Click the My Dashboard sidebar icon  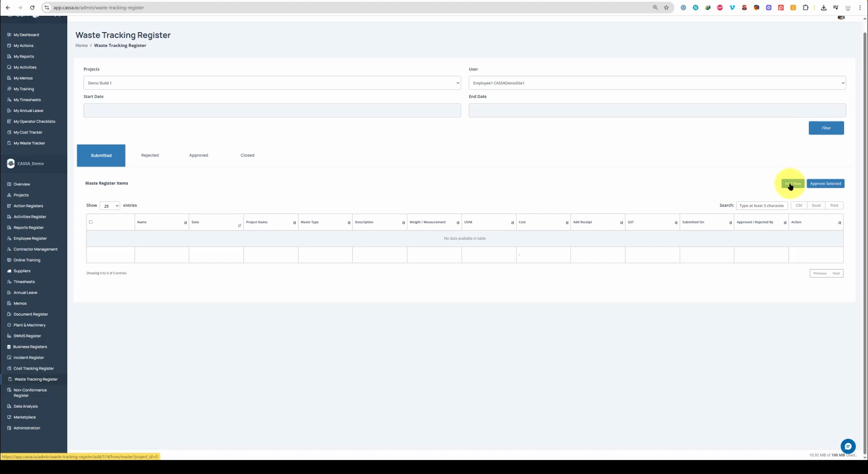pos(9,35)
